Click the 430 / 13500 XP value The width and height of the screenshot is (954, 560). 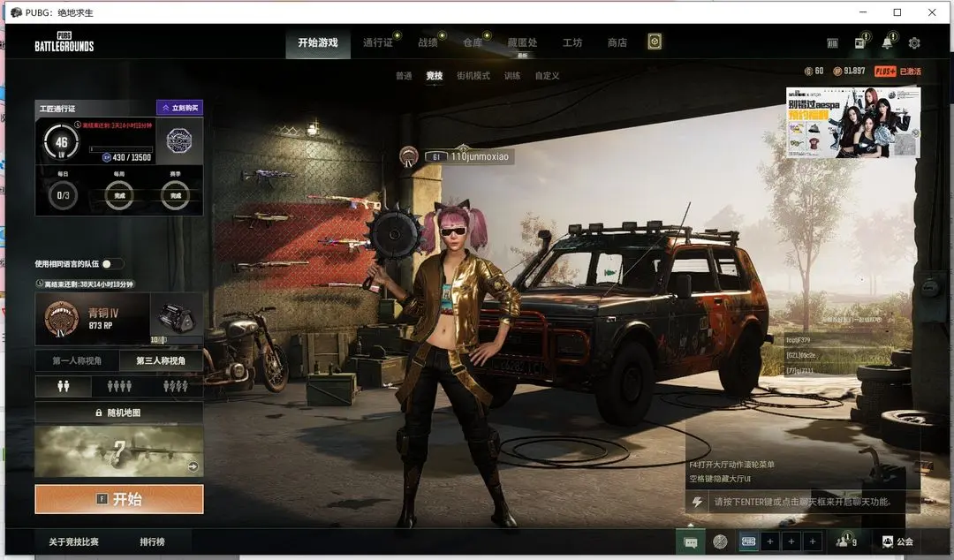point(132,157)
